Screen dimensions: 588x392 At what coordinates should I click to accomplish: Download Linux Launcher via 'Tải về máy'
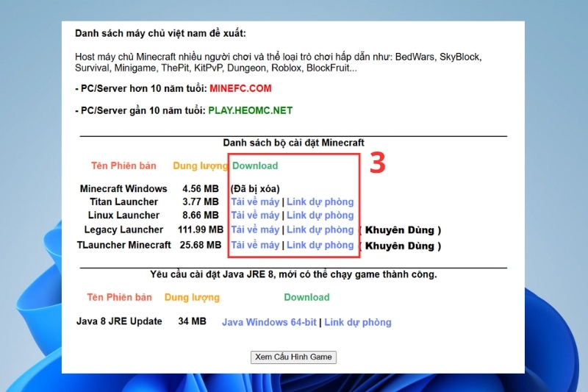point(255,215)
